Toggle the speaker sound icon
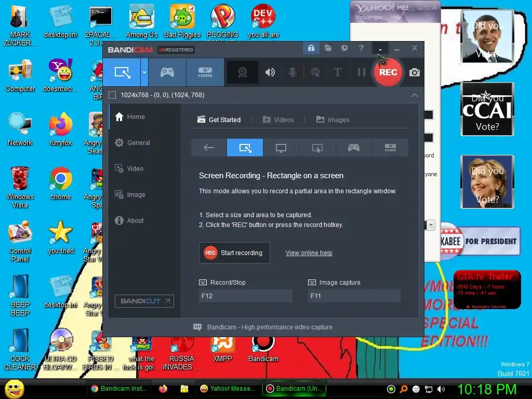The height and width of the screenshot is (399, 532). pos(270,72)
